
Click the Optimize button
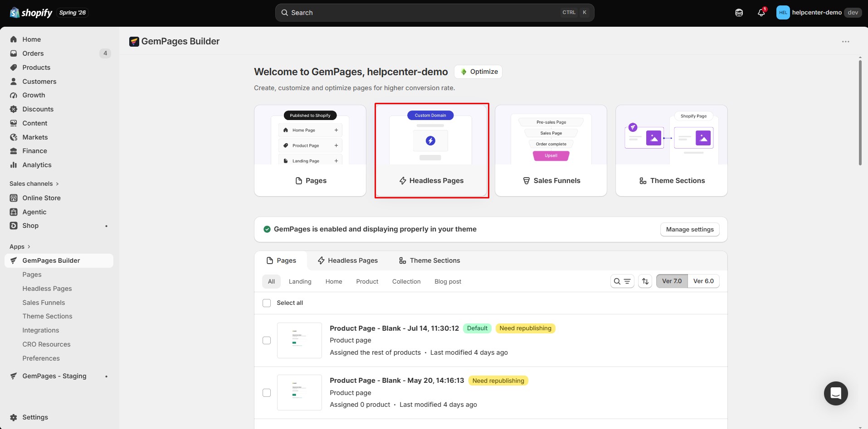pyautogui.click(x=478, y=72)
